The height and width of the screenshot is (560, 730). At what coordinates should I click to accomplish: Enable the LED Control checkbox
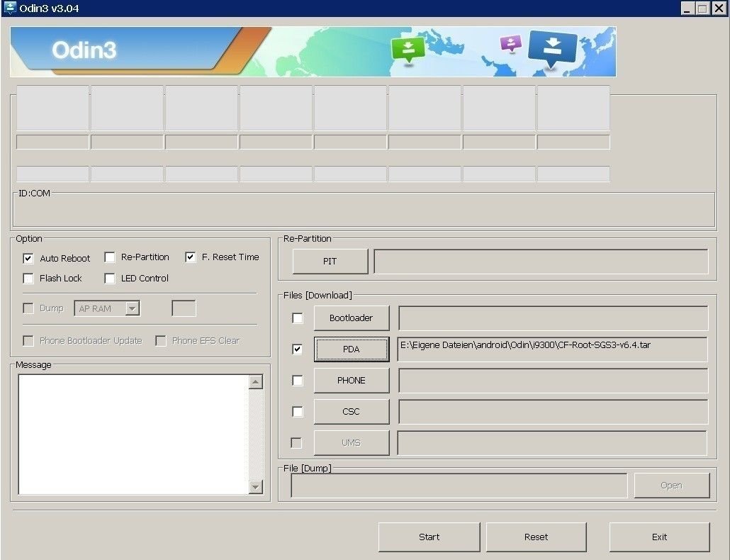(x=110, y=279)
